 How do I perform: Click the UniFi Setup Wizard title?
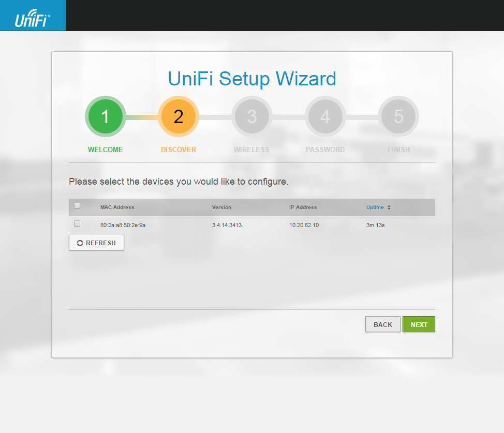pos(252,79)
